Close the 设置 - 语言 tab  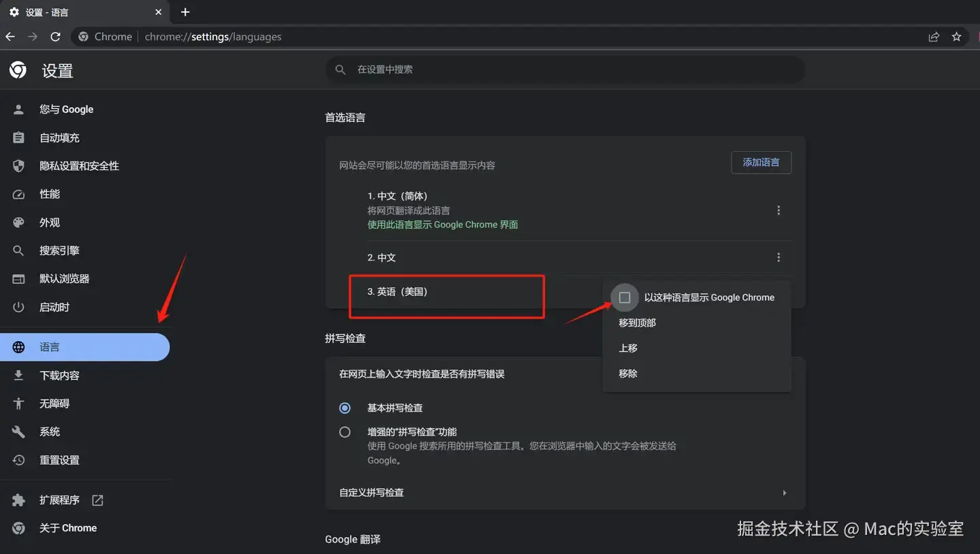(159, 12)
